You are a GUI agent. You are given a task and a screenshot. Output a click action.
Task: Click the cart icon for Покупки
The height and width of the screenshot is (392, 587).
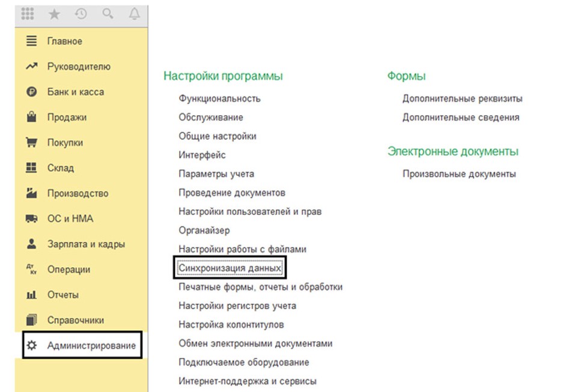click(x=32, y=143)
